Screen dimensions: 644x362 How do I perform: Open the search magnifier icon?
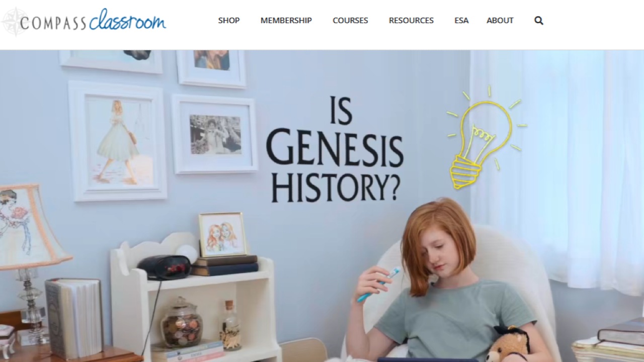[x=538, y=21]
